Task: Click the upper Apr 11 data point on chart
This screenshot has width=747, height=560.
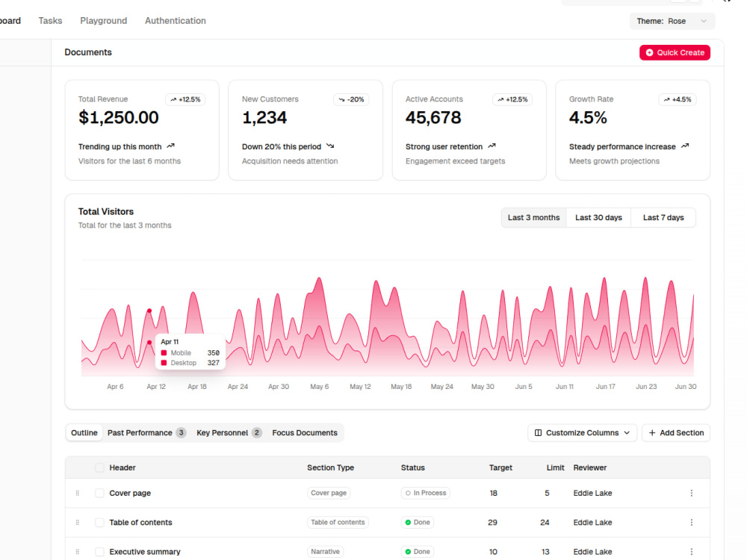Action: (x=149, y=311)
